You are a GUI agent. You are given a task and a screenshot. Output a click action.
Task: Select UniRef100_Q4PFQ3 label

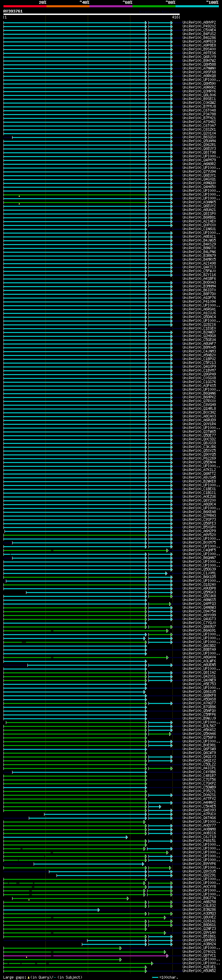pyautogui.click(x=199, y=604)
